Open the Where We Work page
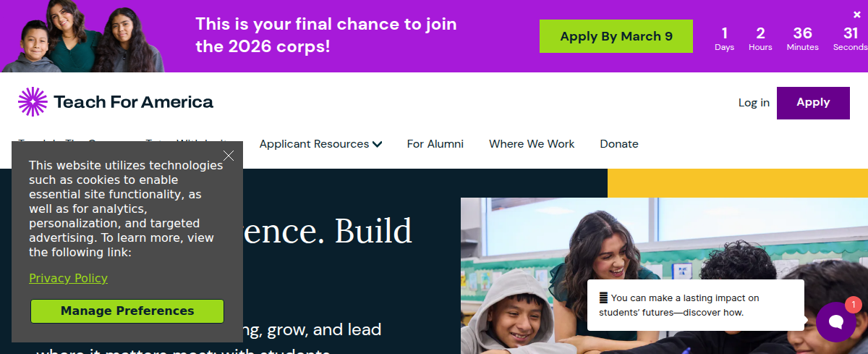The image size is (868, 354). pyautogui.click(x=532, y=144)
